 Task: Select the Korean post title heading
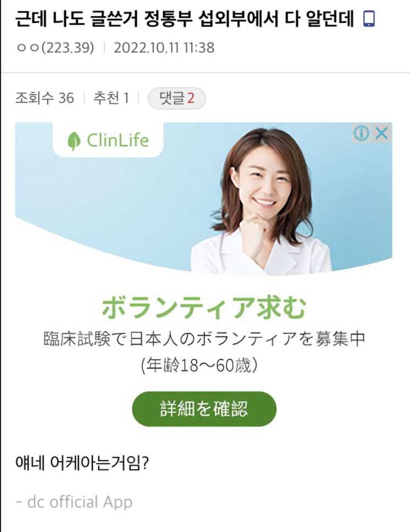[185, 19]
